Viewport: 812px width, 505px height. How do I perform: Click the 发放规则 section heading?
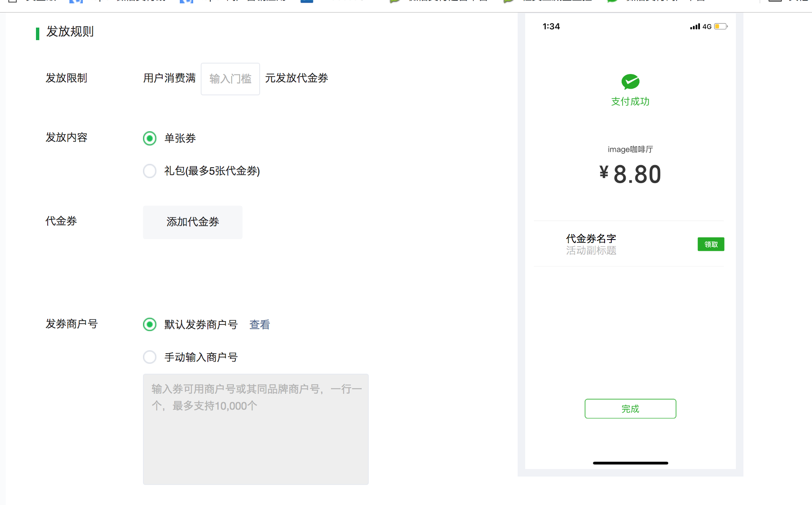click(x=70, y=32)
